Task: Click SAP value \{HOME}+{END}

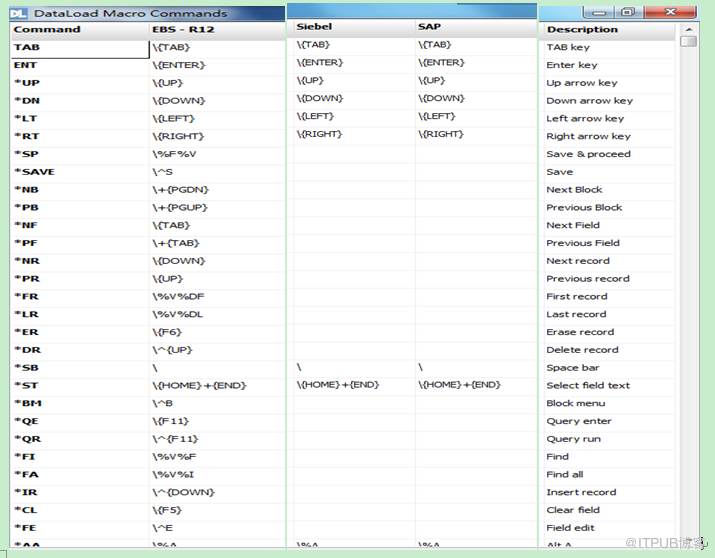Action: (460, 385)
